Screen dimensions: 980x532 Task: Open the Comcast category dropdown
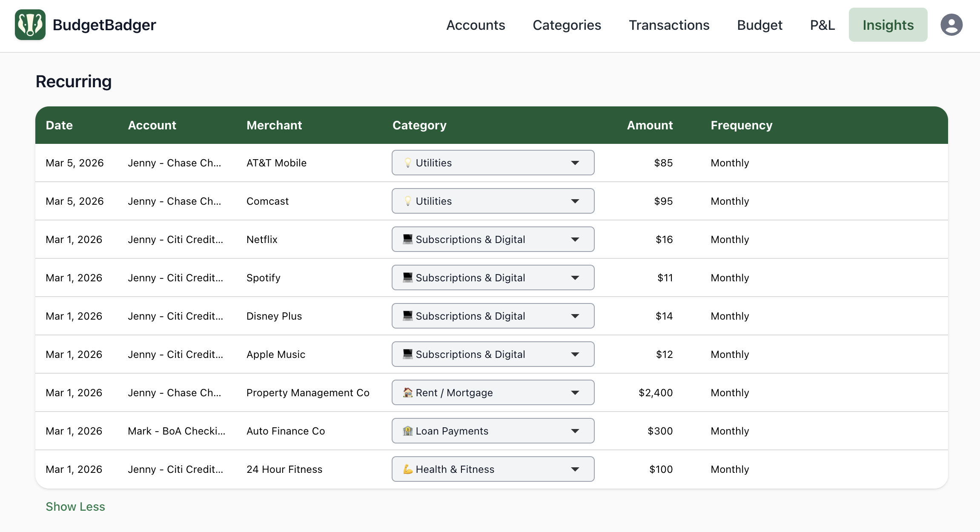pyautogui.click(x=493, y=201)
